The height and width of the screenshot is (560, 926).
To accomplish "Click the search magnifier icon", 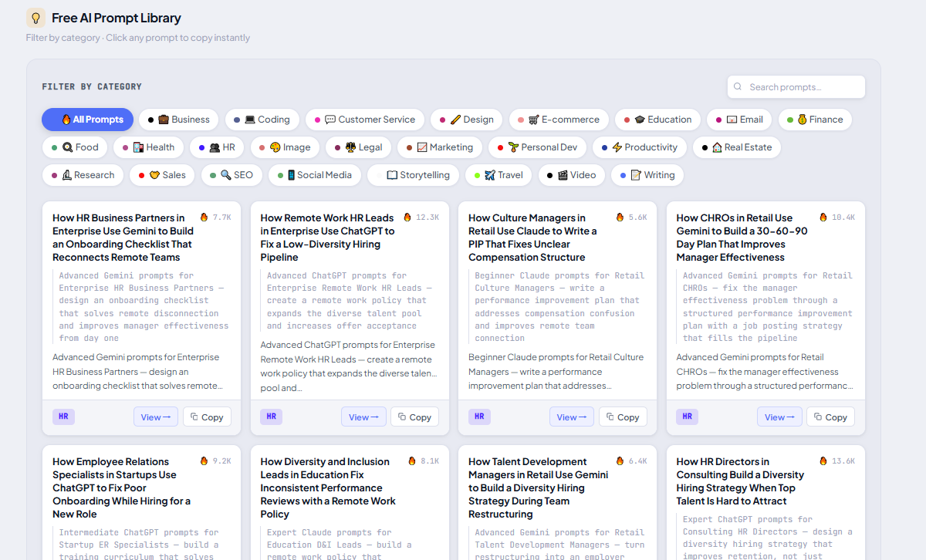I will tap(738, 87).
